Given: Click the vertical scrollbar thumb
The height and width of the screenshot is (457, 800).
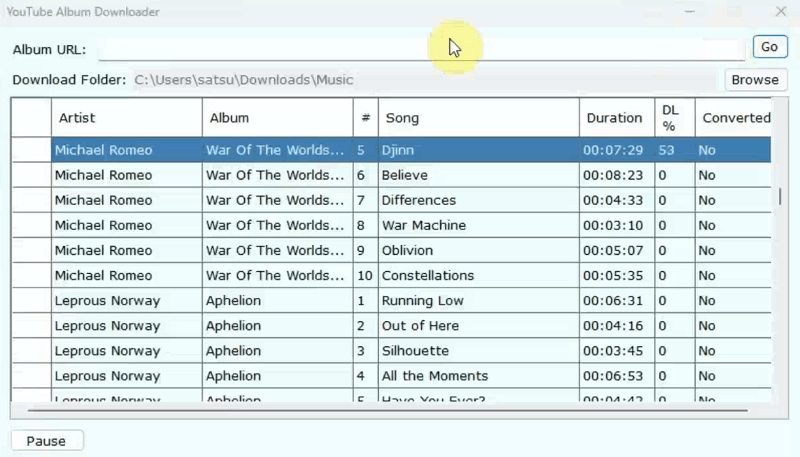Looking at the screenshot, I should click(780, 196).
